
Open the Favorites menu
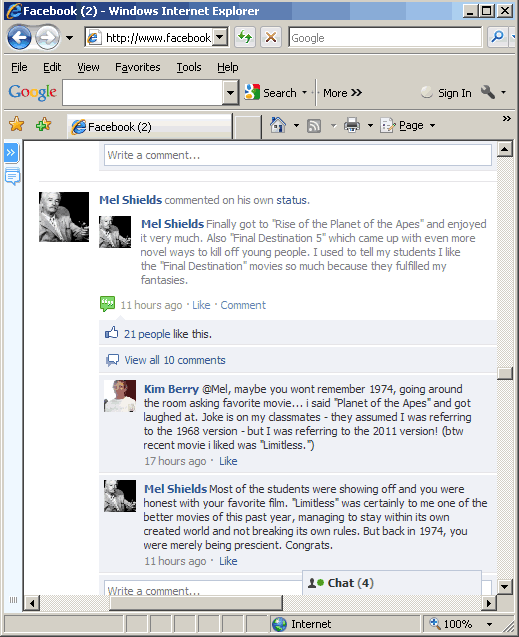(x=138, y=67)
